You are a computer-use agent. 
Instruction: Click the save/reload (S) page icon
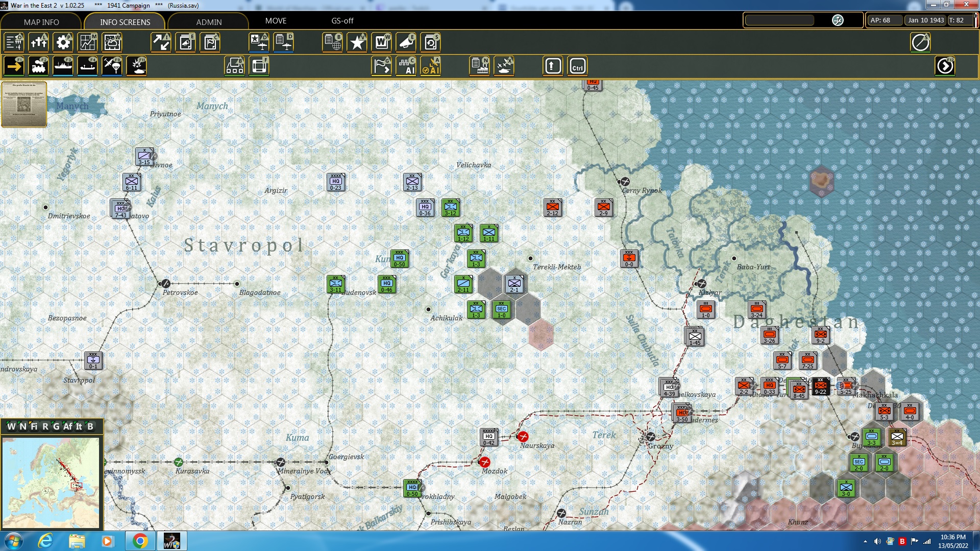(430, 42)
